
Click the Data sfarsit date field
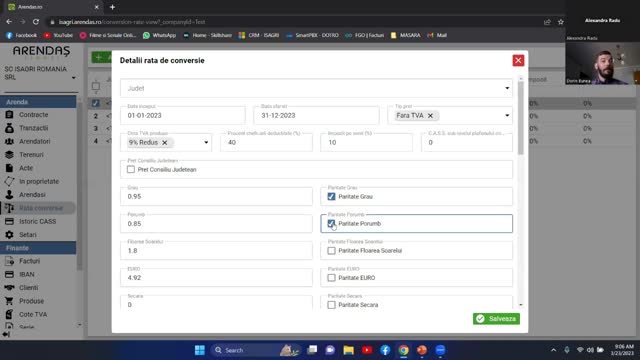pyautogui.click(x=316, y=116)
